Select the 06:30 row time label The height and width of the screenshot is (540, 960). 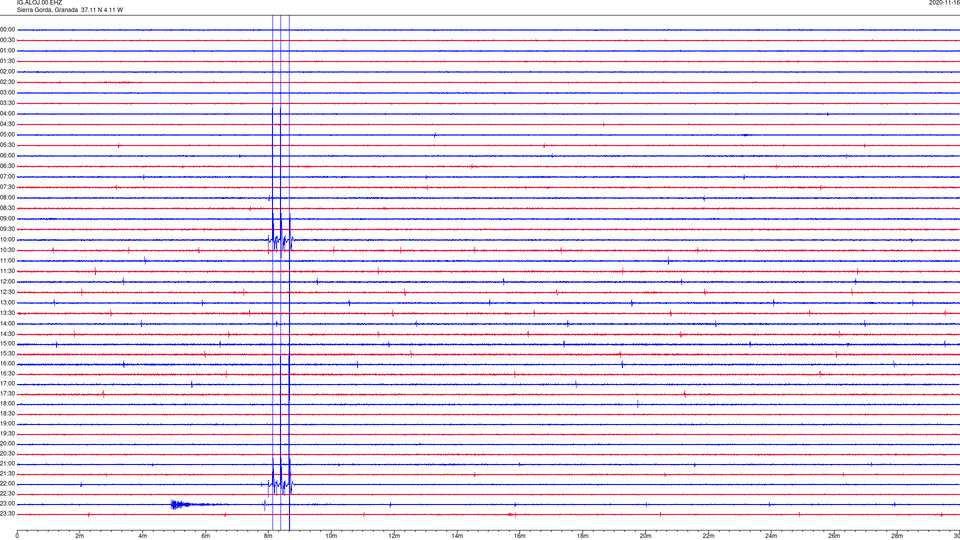point(8,166)
